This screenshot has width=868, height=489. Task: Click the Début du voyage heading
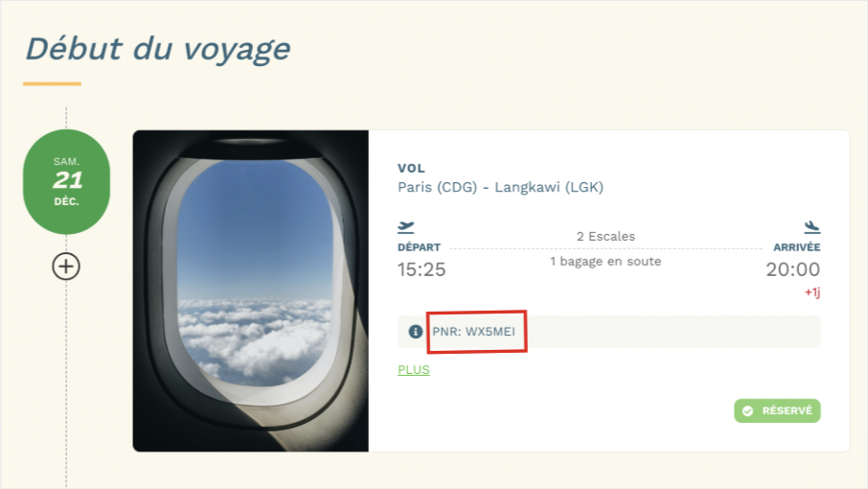158,49
